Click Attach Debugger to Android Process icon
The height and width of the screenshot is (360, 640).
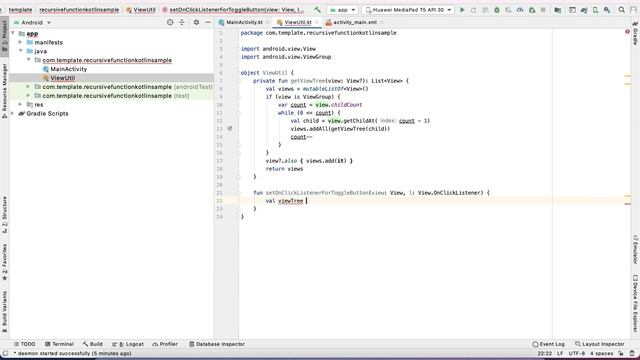(x=532, y=9)
